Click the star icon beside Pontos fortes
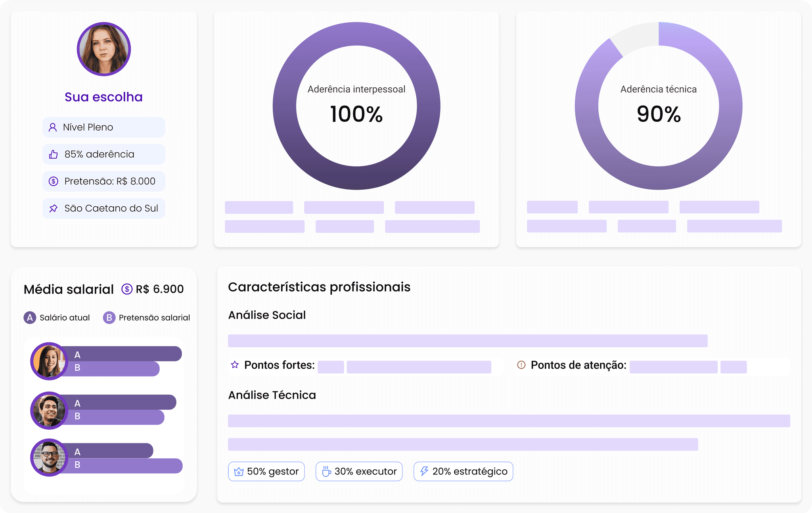The image size is (812, 513). click(235, 365)
